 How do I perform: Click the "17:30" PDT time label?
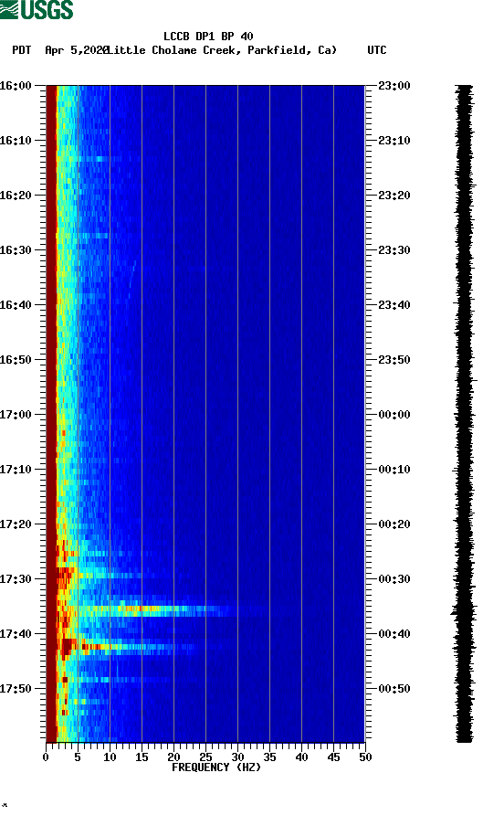pyautogui.click(x=16, y=579)
